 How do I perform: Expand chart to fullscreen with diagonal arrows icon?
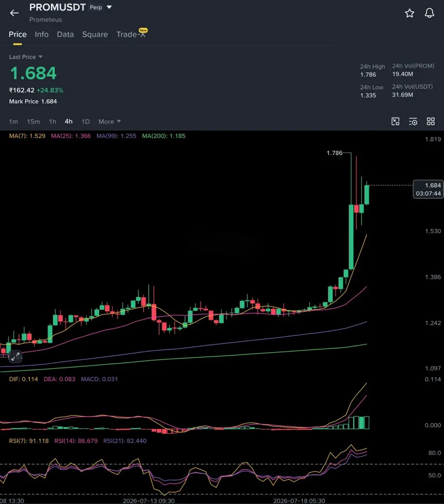coord(16,357)
